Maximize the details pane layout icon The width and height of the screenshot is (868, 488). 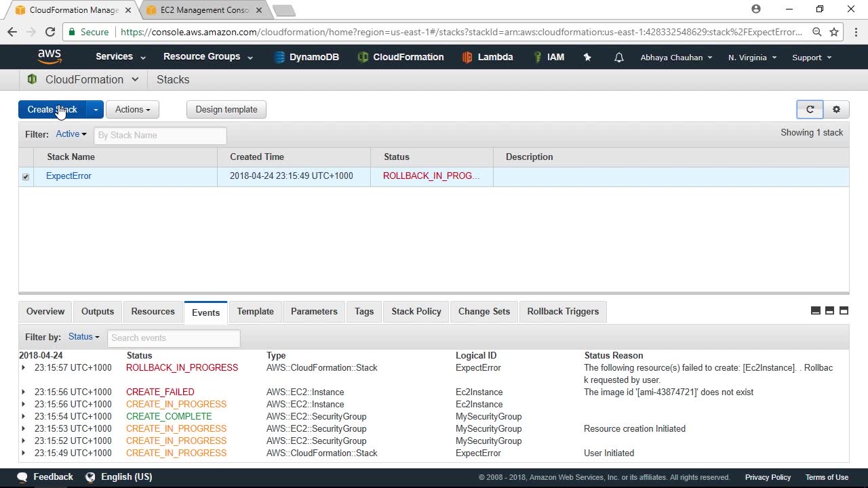tap(844, 310)
